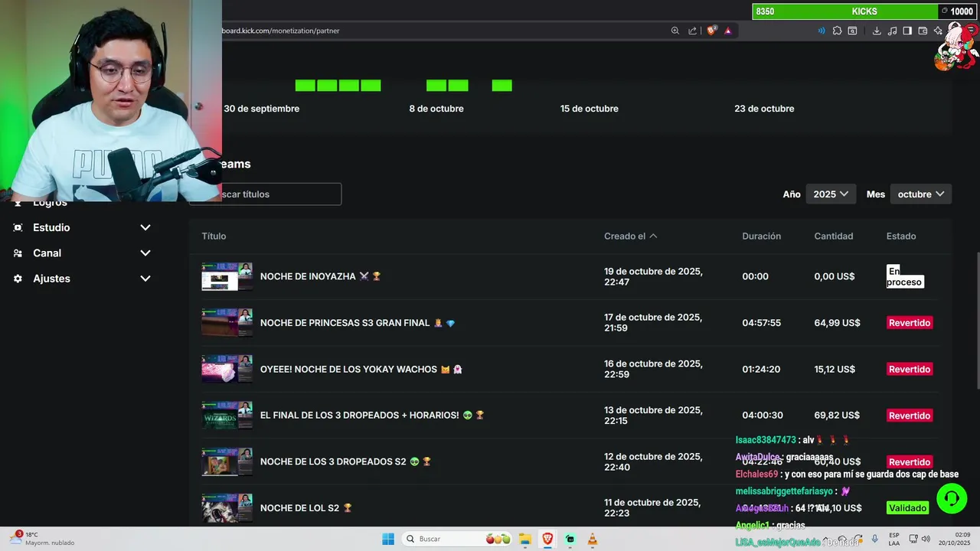
Task: Open stream NOCHE DE LOL S2
Action: (x=306, y=508)
